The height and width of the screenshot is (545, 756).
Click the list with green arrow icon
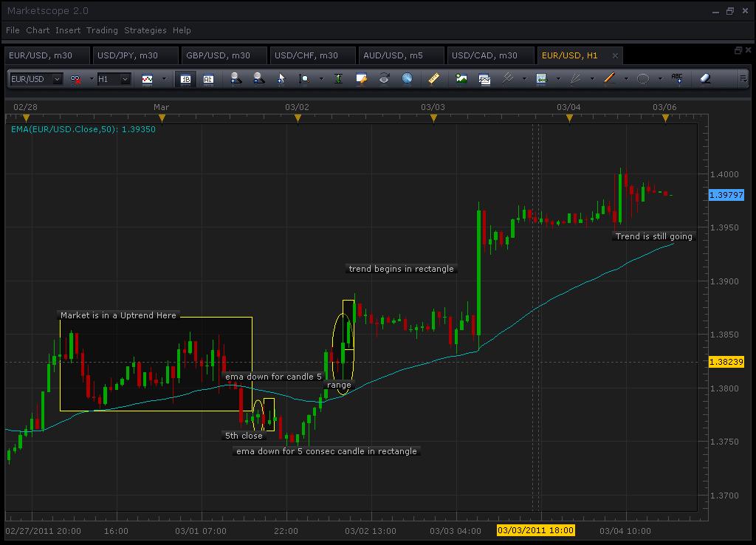[x=541, y=78]
